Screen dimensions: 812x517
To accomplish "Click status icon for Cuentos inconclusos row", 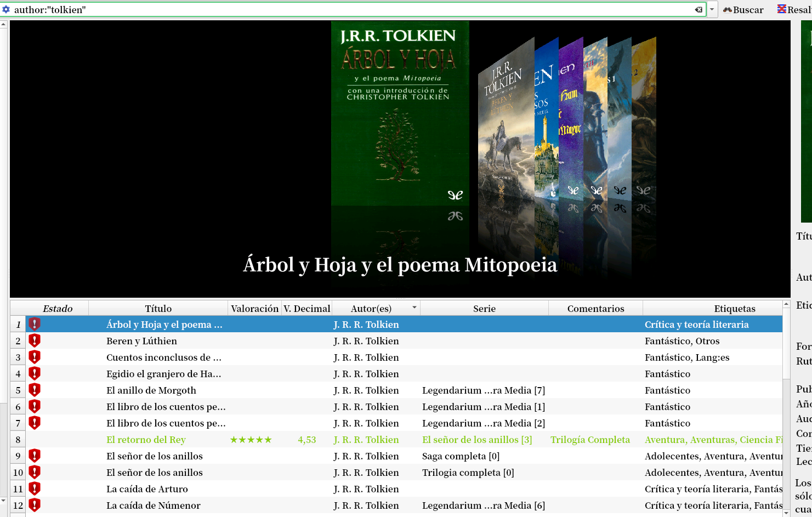I will tap(35, 357).
